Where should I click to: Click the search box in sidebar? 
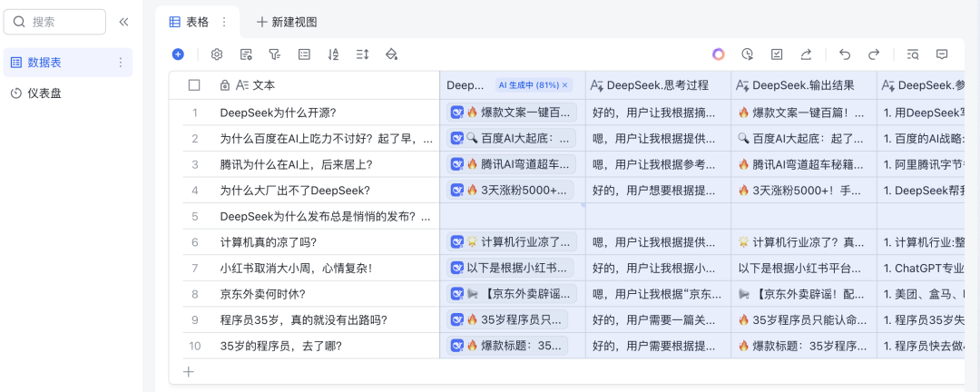(x=55, y=22)
